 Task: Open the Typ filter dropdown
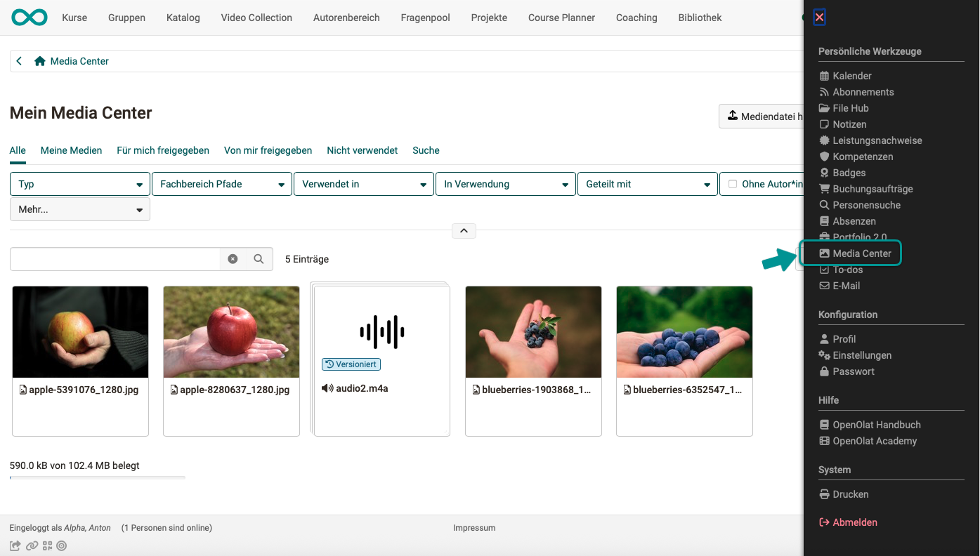coord(79,183)
